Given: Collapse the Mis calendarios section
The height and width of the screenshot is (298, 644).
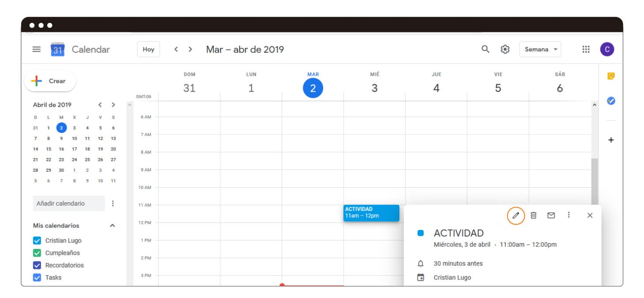Looking at the screenshot, I should point(112,226).
